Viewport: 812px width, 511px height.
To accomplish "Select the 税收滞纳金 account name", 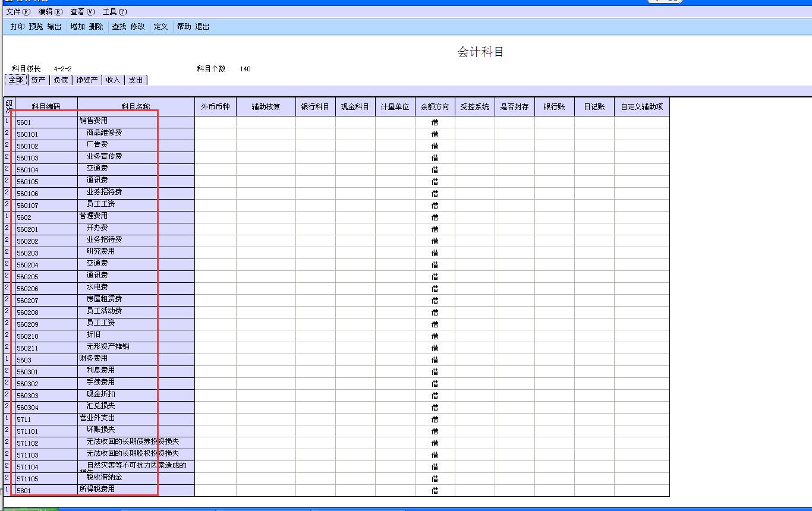I will tap(104, 477).
